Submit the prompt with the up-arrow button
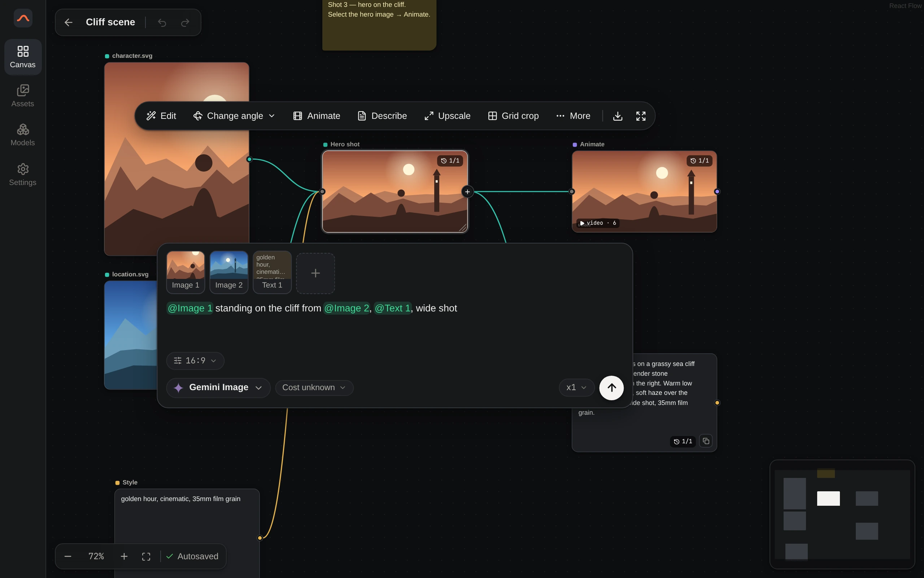 pyautogui.click(x=612, y=388)
